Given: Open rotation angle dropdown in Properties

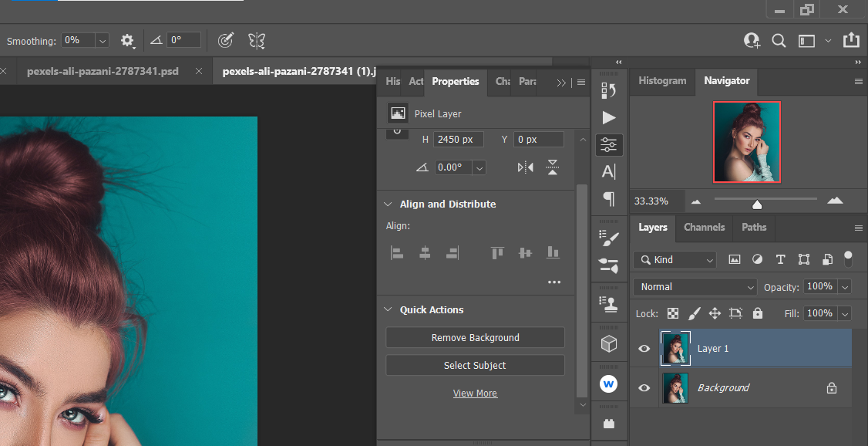Looking at the screenshot, I should (479, 167).
